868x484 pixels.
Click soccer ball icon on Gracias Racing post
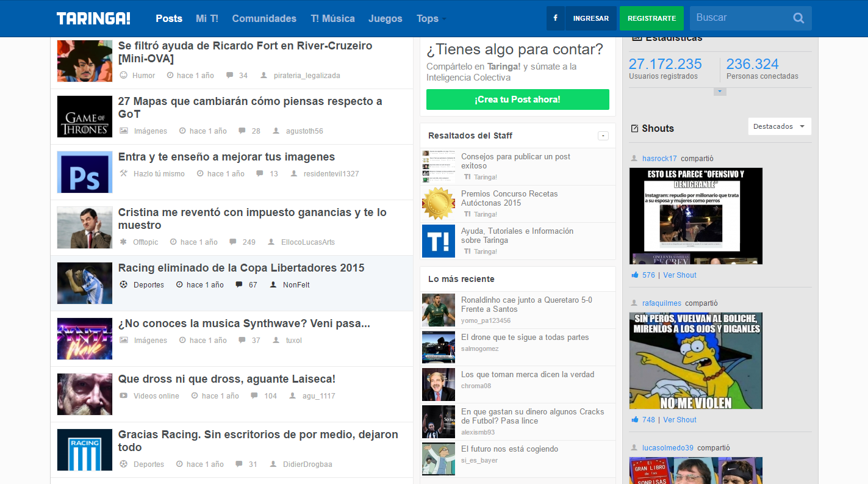pyautogui.click(x=124, y=464)
